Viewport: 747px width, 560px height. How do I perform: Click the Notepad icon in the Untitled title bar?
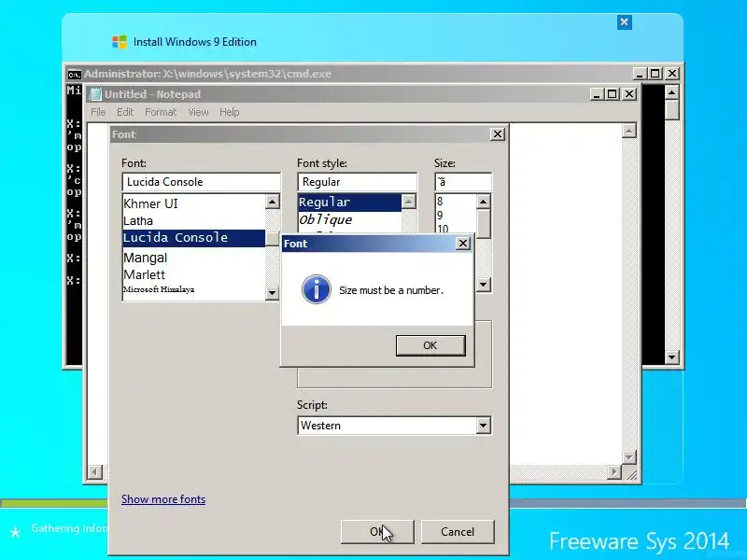[x=96, y=94]
